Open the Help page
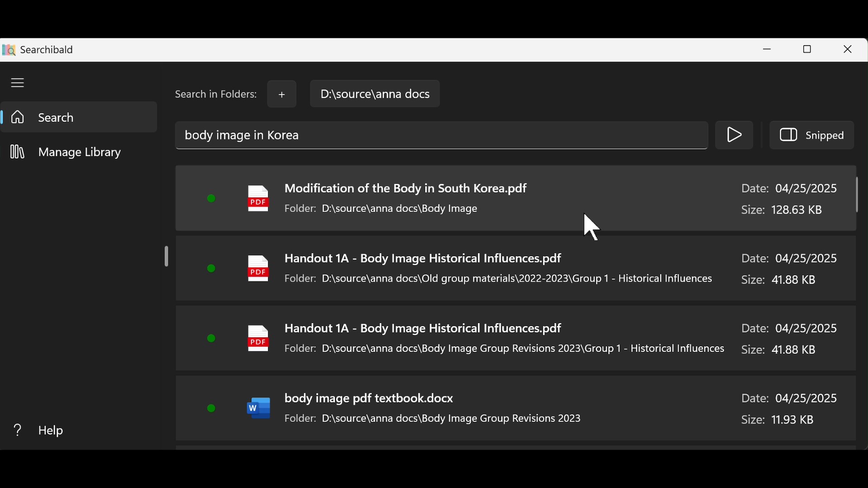Screen dimensions: 868x488 [x=41, y=431]
